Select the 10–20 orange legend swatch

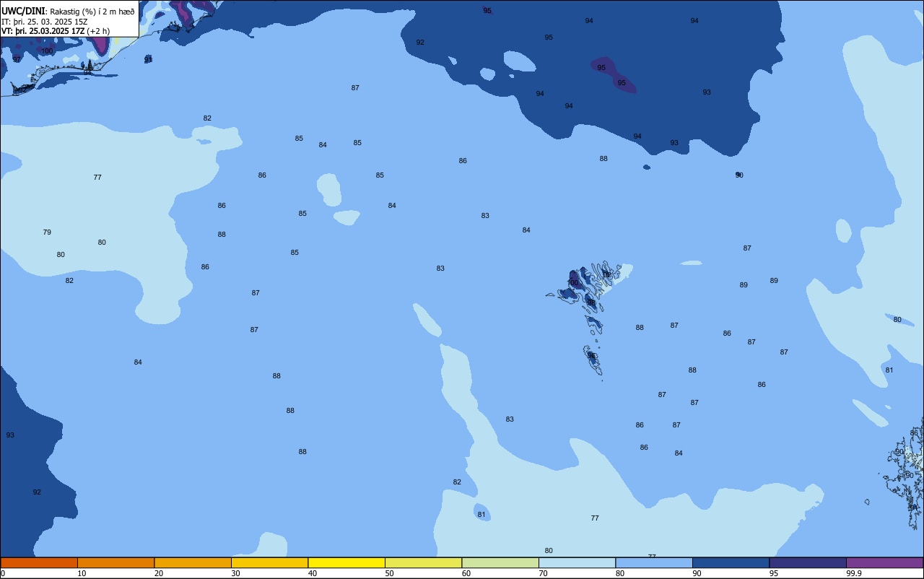(115, 562)
